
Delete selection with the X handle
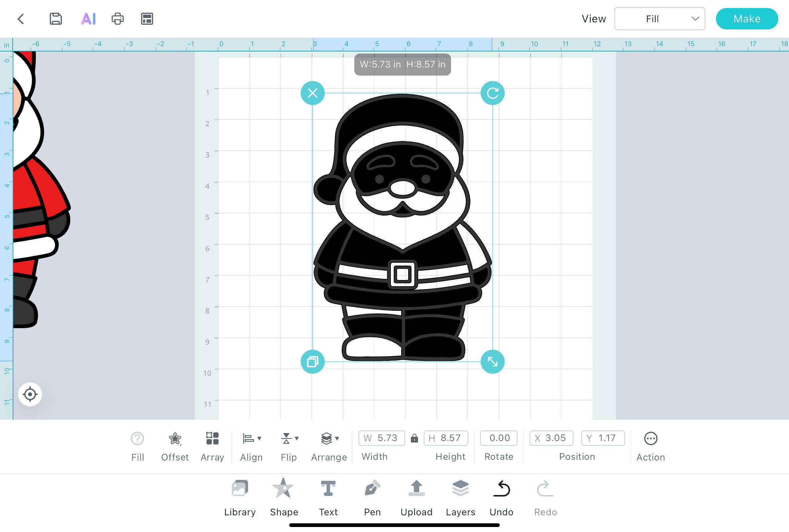pyautogui.click(x=313, y=93)
